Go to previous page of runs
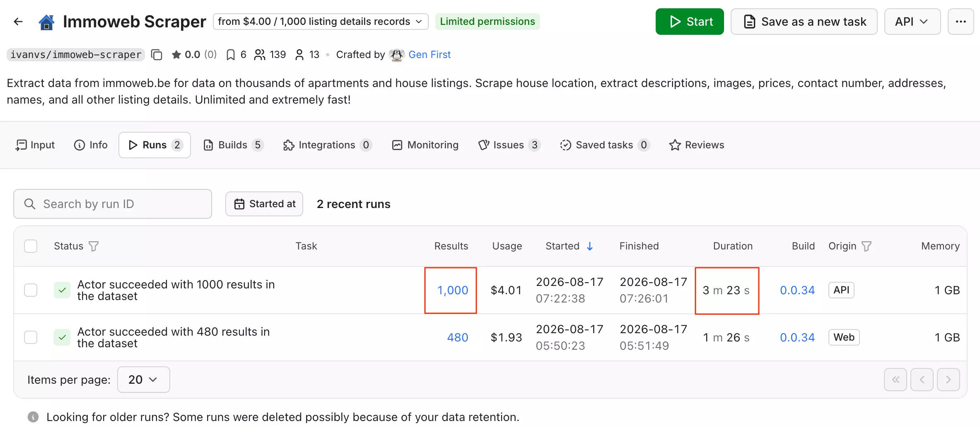 coord(922,380)
